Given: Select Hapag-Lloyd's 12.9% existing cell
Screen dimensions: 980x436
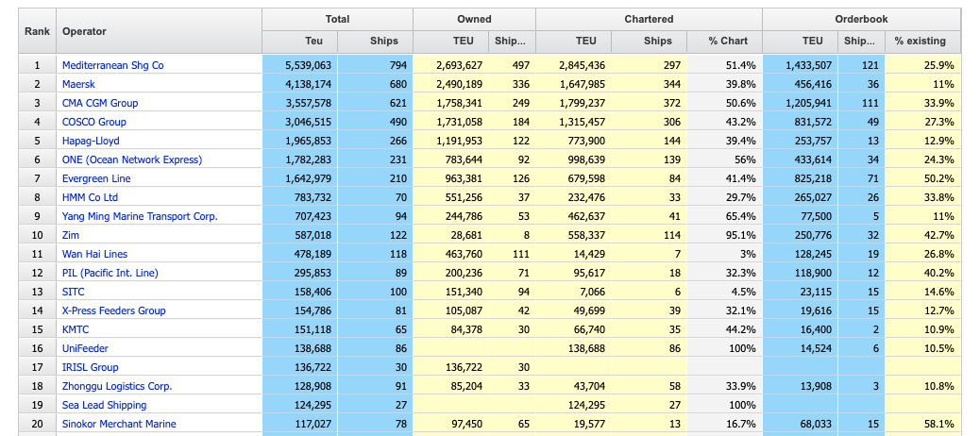Looking at the screenshot, I should click(x=922, y=141).
